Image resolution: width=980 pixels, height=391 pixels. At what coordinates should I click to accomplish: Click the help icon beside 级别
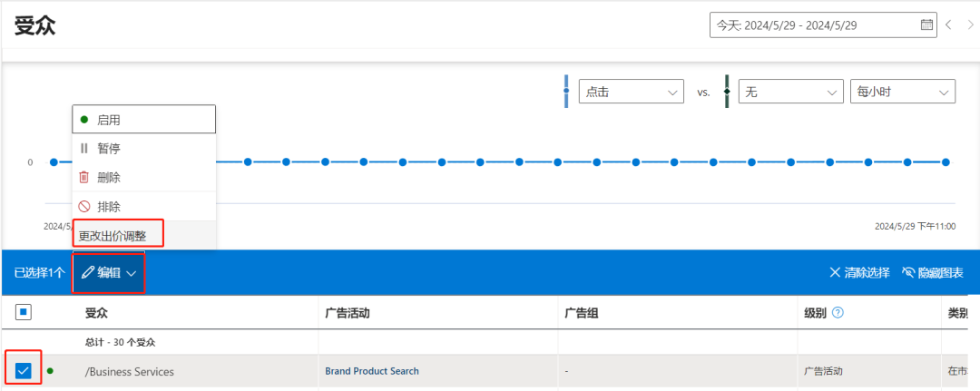click(x=838, y=313)
